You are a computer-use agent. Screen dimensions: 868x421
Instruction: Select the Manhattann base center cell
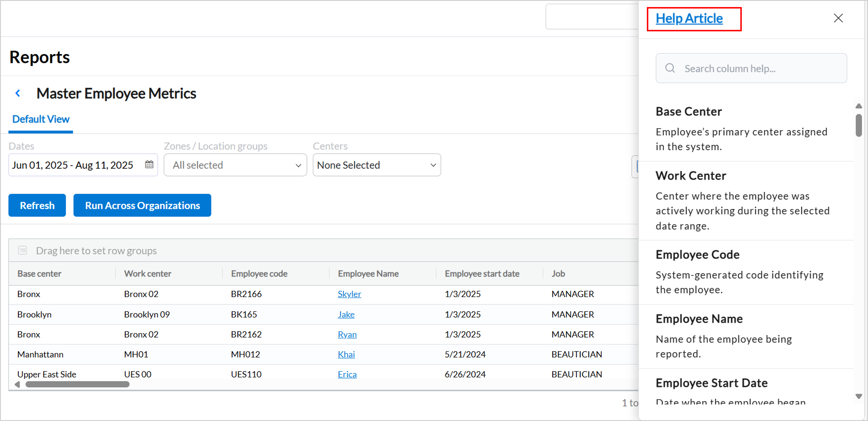[x=40, y=354]
